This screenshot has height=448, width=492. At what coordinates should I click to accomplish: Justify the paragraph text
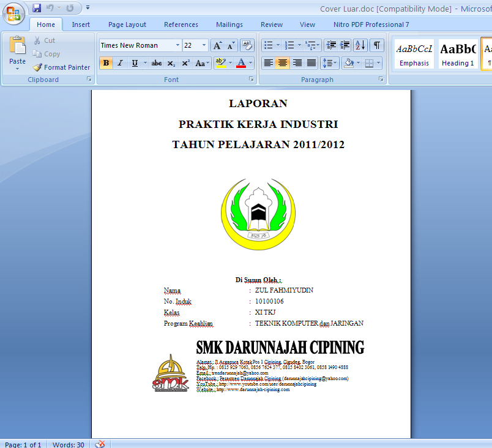tap(311, 63)
